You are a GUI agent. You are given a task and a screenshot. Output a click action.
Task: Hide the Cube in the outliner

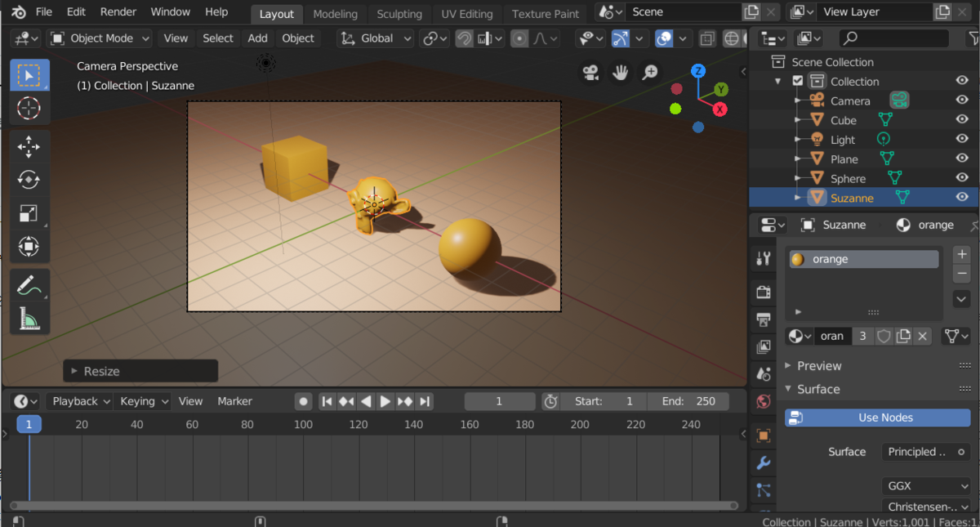pyautogui.click(x=962, y=120)
